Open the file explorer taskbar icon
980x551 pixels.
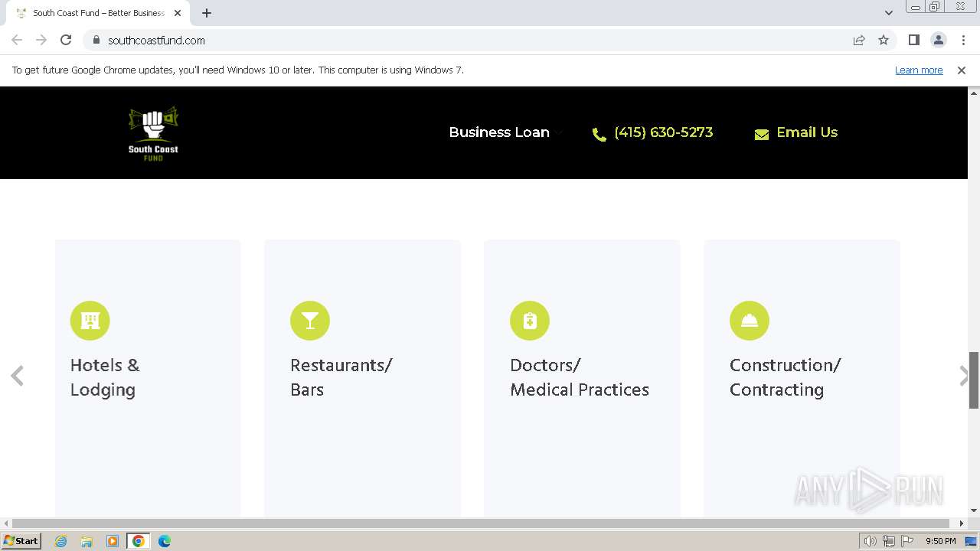click(x=87, y=541)
